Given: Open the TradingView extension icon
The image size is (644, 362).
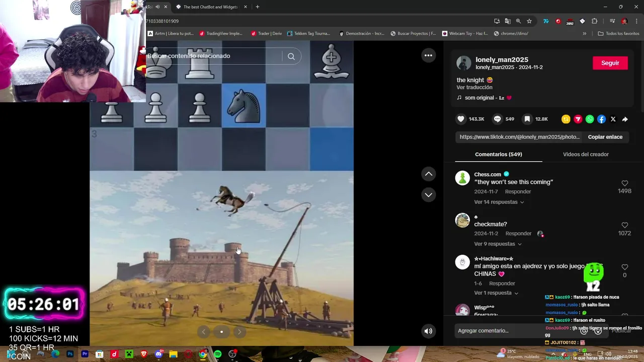Looking at the screenshot, I should (x=546, y=21).
